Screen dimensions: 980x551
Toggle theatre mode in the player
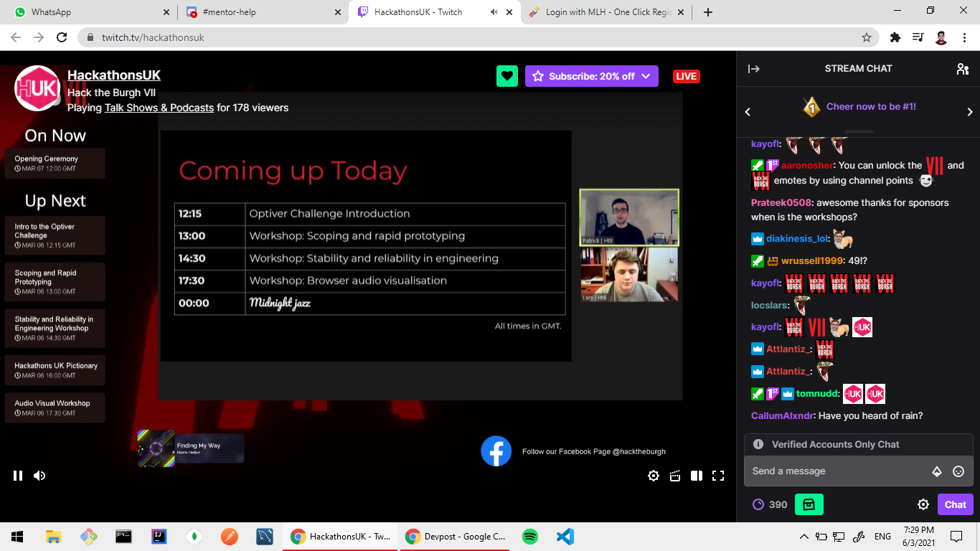pos(696,475)
